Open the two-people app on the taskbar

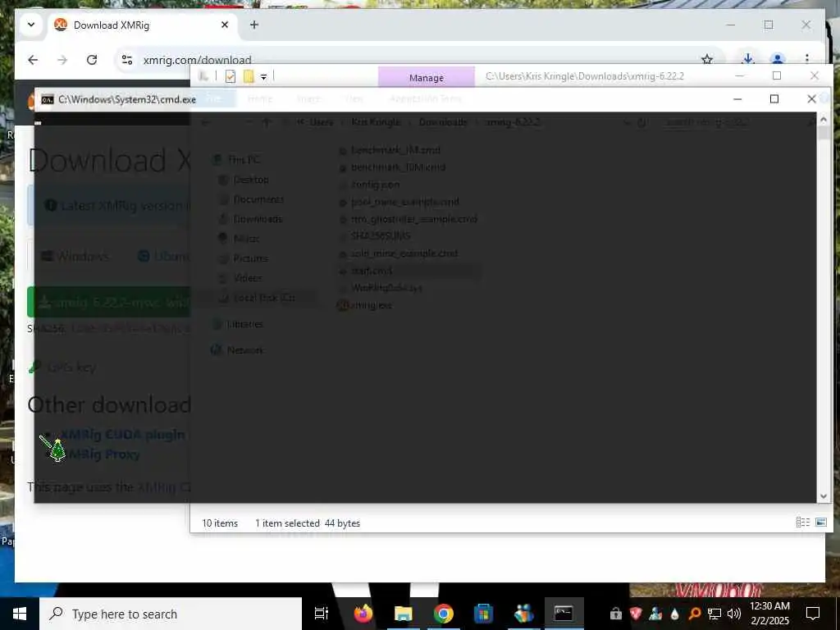pyautogui.click(x=523, y=614)
